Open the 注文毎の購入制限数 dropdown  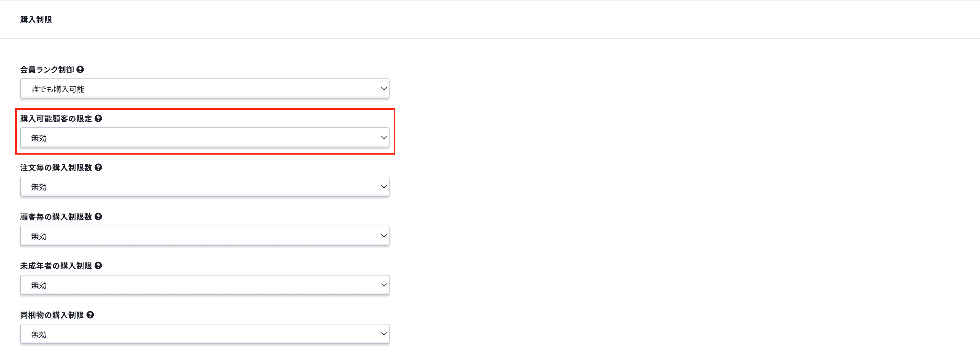click(205, 187)
